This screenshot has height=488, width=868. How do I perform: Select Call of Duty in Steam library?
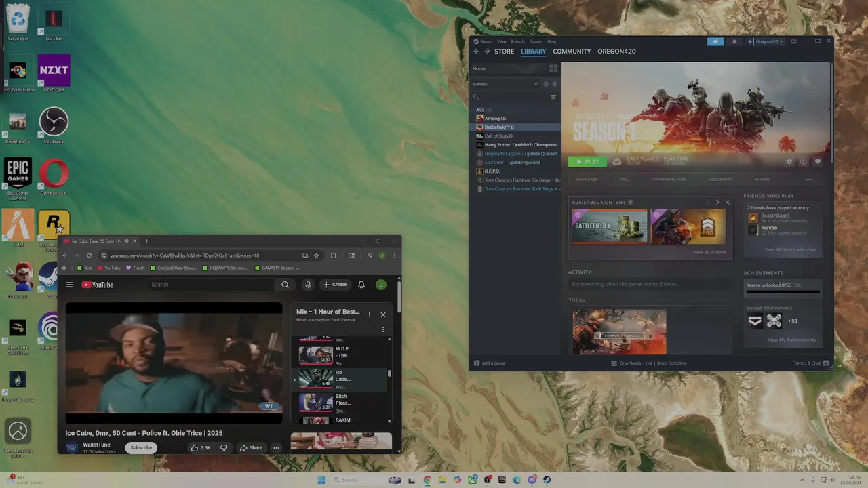coord(498,136)
